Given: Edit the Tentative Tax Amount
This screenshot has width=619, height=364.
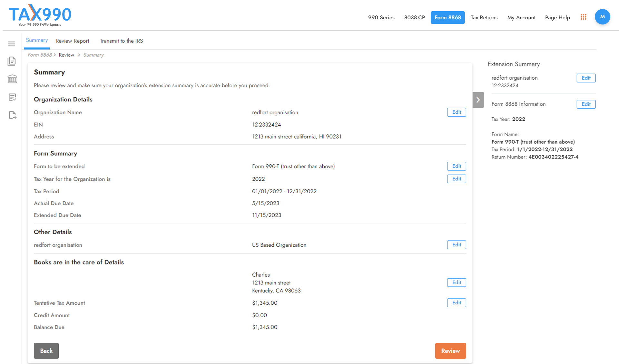Looking at the screenshot, I should pos(456,302).
